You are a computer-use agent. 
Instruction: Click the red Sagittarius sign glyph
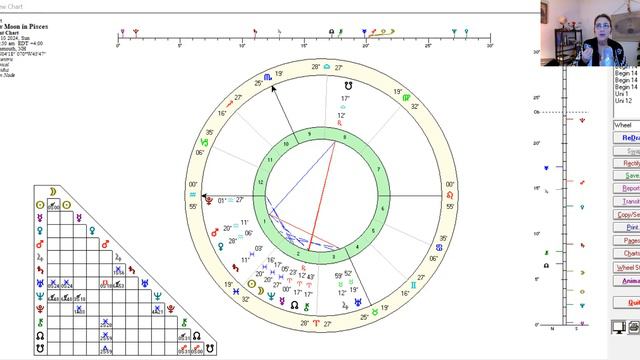click(230, 104)
